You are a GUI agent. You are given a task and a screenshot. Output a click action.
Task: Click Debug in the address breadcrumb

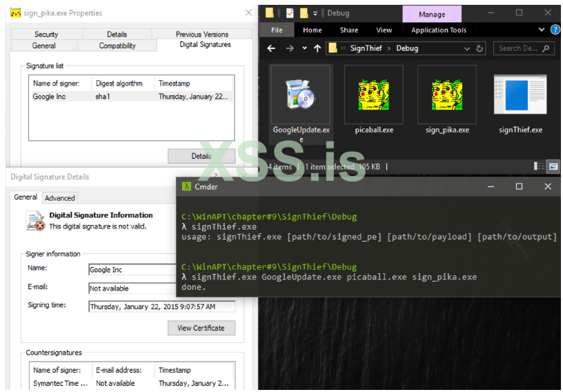[x=407, y=48]
